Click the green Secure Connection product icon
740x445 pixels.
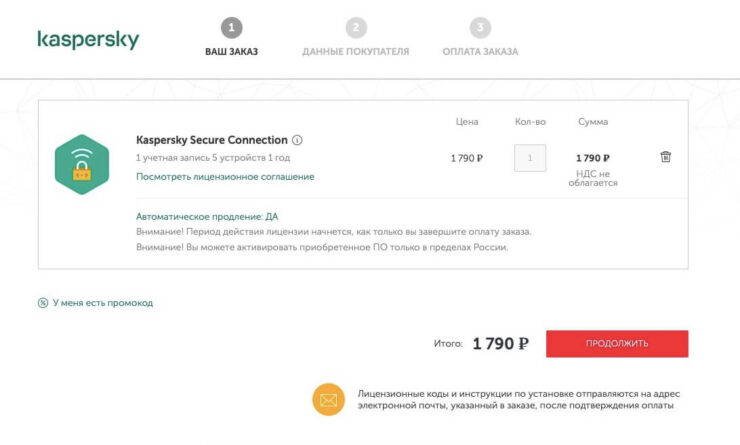[82, 165]
